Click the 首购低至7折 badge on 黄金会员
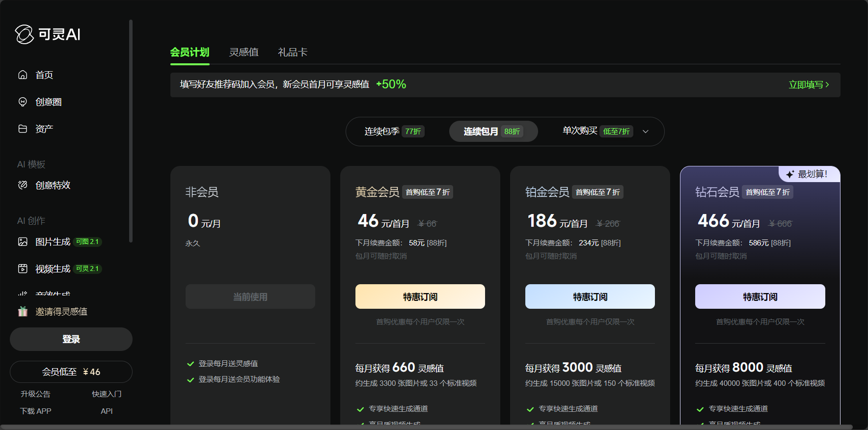Screen dimensions: 868x430 [x=428, y=192]
